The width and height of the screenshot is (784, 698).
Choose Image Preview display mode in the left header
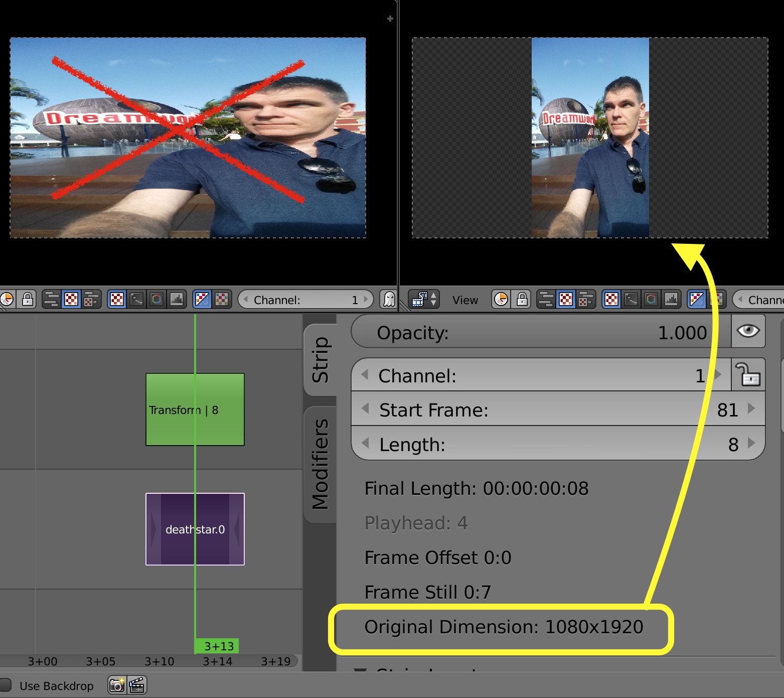point(117,300)
